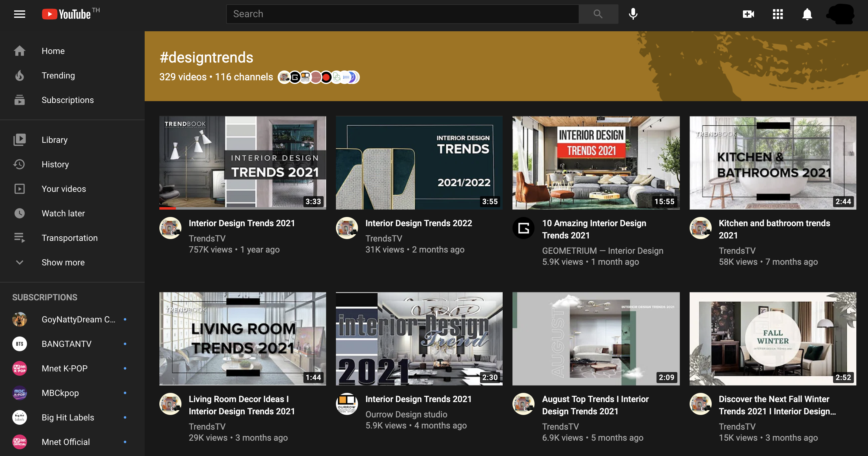
Task: Open the Interior Design Trends 2022 title link
Action: [418, 223]
